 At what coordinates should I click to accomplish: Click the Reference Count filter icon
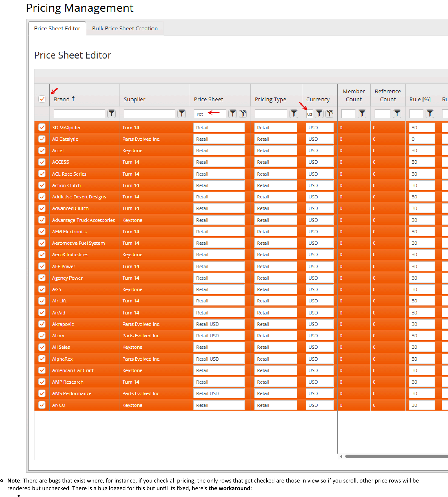point(397,114)
